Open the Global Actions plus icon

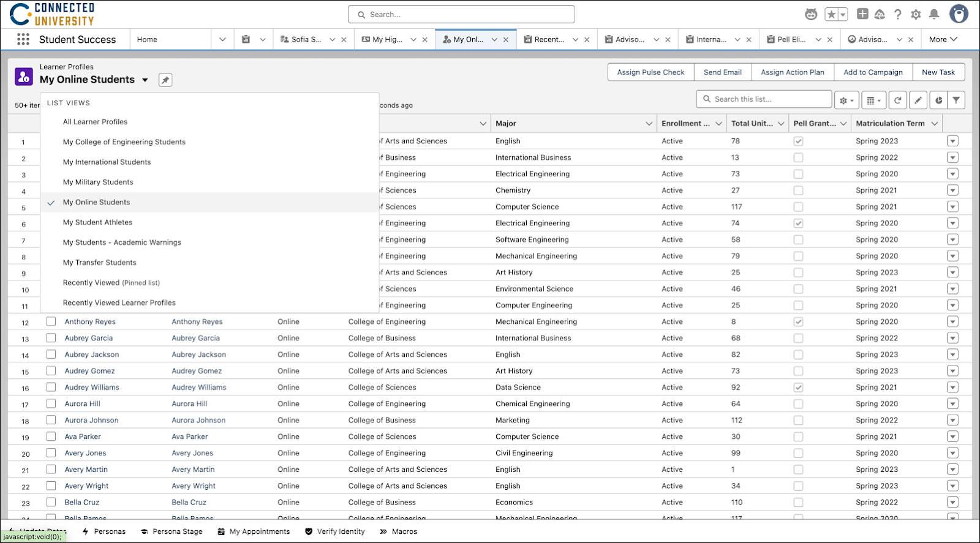[862, 14]
